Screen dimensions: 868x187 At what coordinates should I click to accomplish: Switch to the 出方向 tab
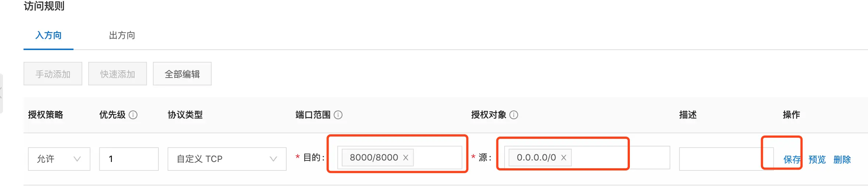[x=122, y=35]
